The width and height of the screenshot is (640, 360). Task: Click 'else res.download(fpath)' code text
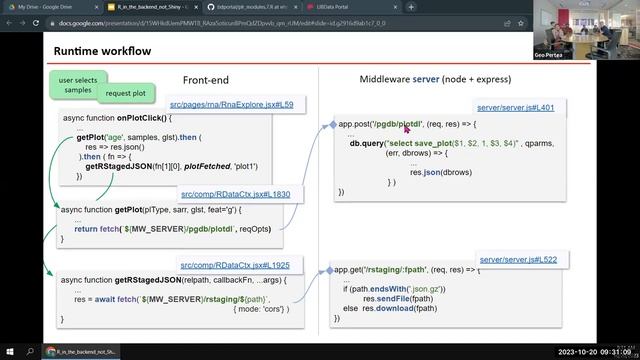390,308
